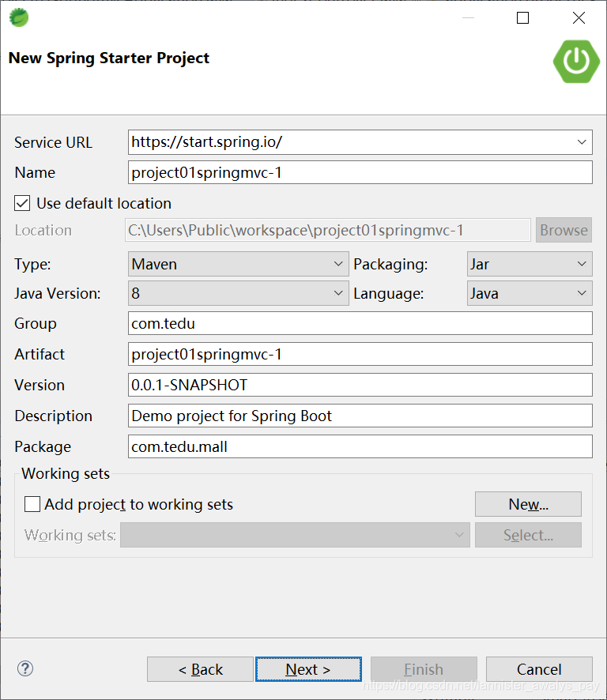Viewport: 607px width, 700px height.
Task: Open the Packaging dropdown showing Jar
Action: (x=582, y=263)
